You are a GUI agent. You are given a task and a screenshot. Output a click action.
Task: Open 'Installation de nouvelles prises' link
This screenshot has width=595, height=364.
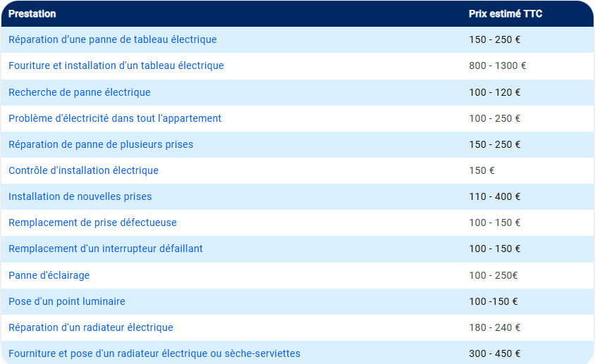pos(80,196)
